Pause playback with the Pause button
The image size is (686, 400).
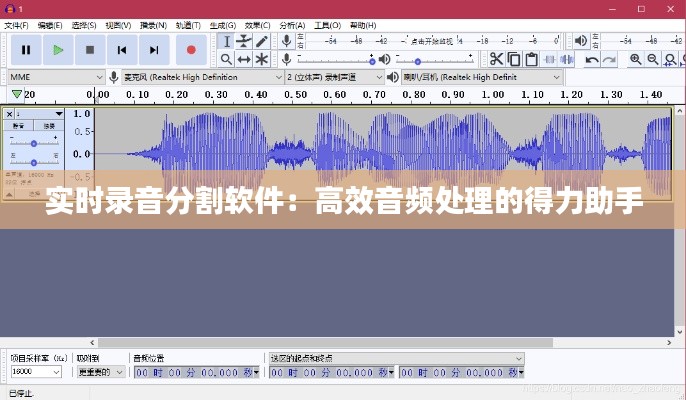click(26, 50)
